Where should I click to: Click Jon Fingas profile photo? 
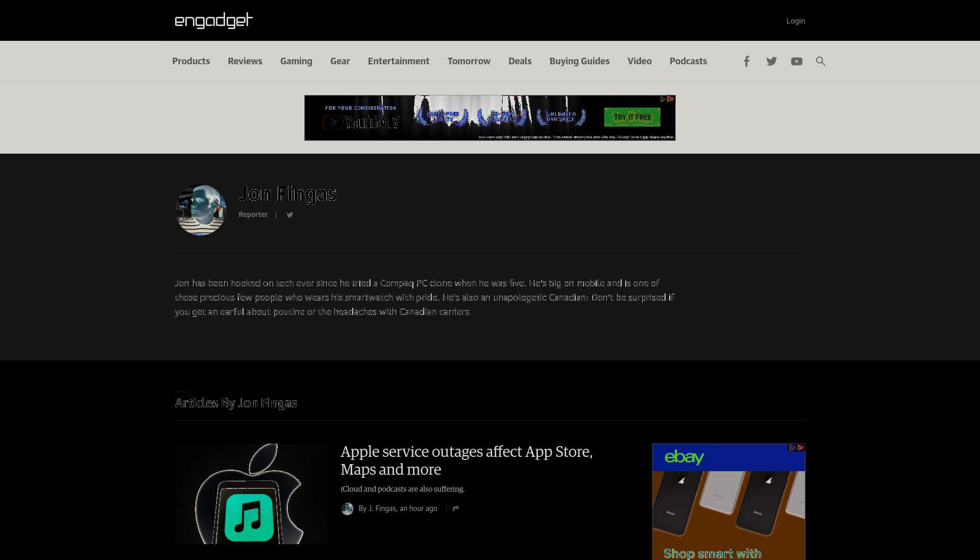(201, 210)
